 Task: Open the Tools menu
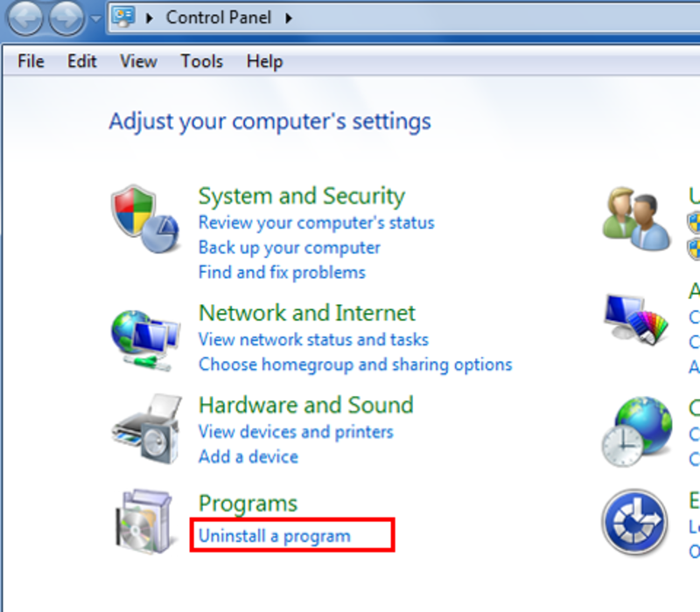(202, 61)
